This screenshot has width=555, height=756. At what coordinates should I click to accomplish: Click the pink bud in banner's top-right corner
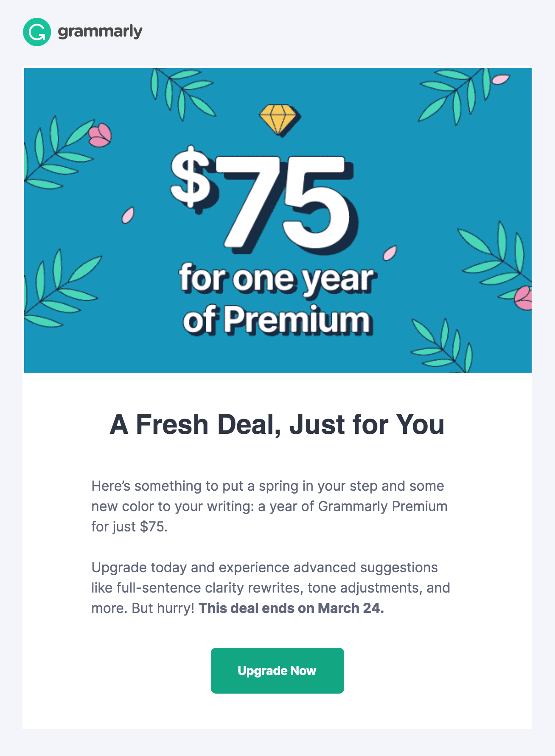pyautogui.click(x=500, y=80)
